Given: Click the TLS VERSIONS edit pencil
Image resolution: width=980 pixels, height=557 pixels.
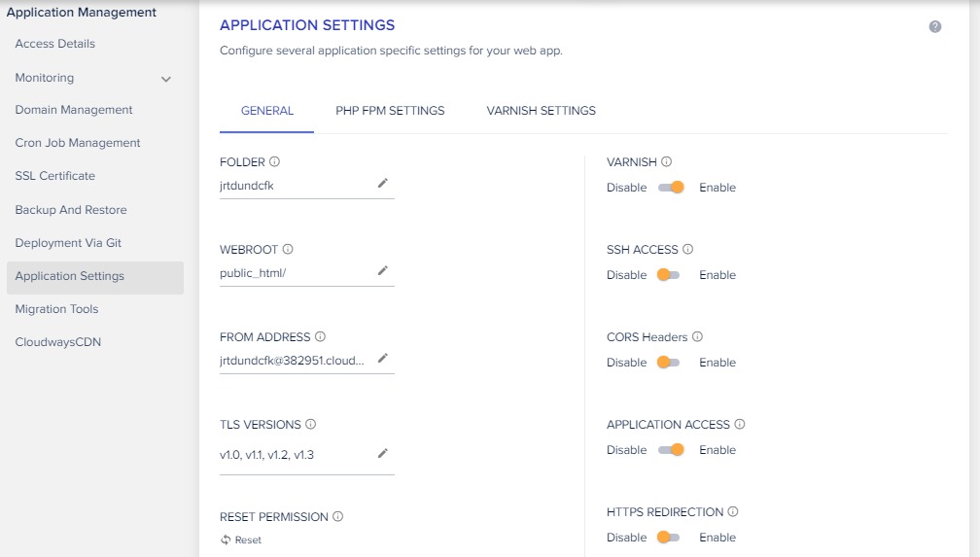Looking at the screenshot, I should [x=383, y=452].
